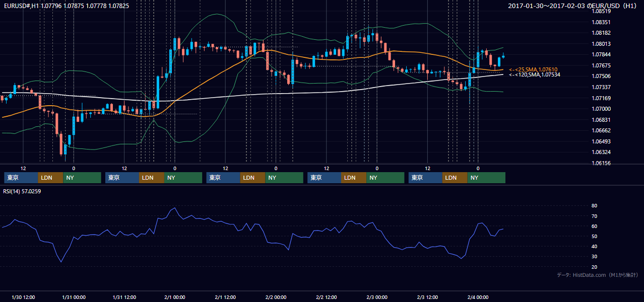Click the 2/2 12:00 time axis label
This screenshot has height=302, width=644.
pos(327,297)
